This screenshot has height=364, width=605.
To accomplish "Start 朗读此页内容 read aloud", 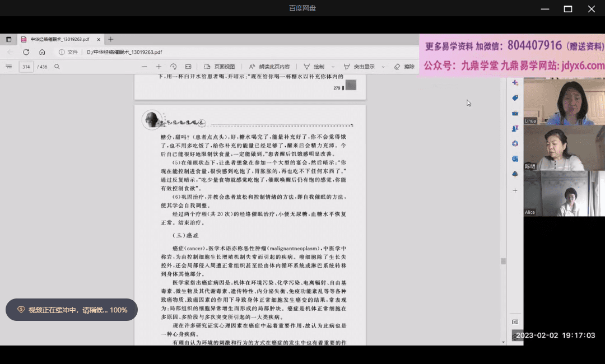I will 269,67.
